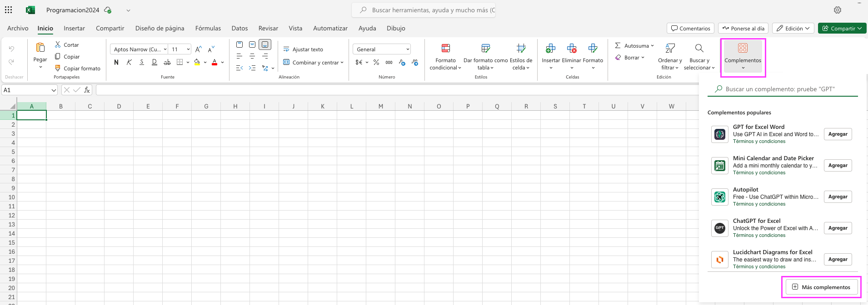The width and height of the screenshot is (868, 305).
Task: Apply borders with the borders icon
Action: 180,62
